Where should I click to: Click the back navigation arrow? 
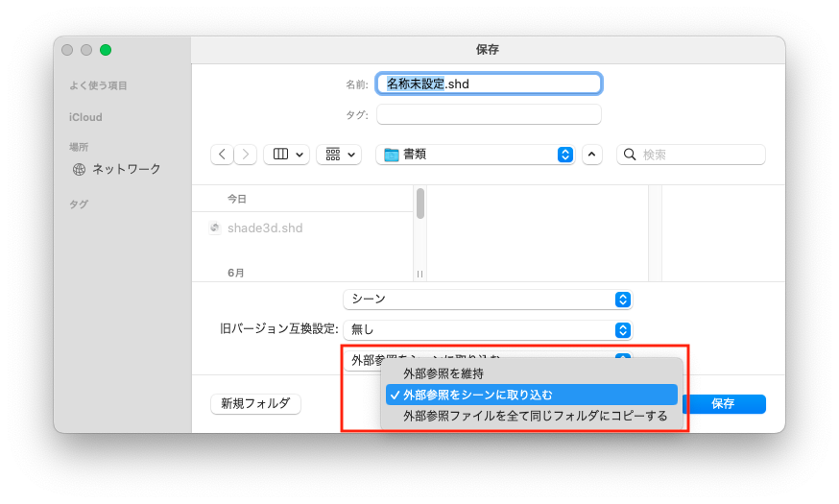click(x=223, y=155)
